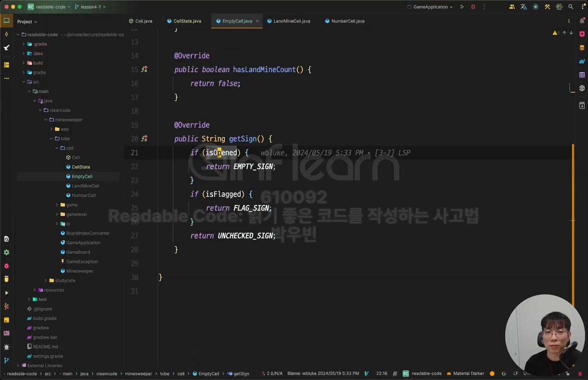This screenshot has height=380, width=588.
Task: Switch to the CellState.java tab
Action: (x=184, y=21)
